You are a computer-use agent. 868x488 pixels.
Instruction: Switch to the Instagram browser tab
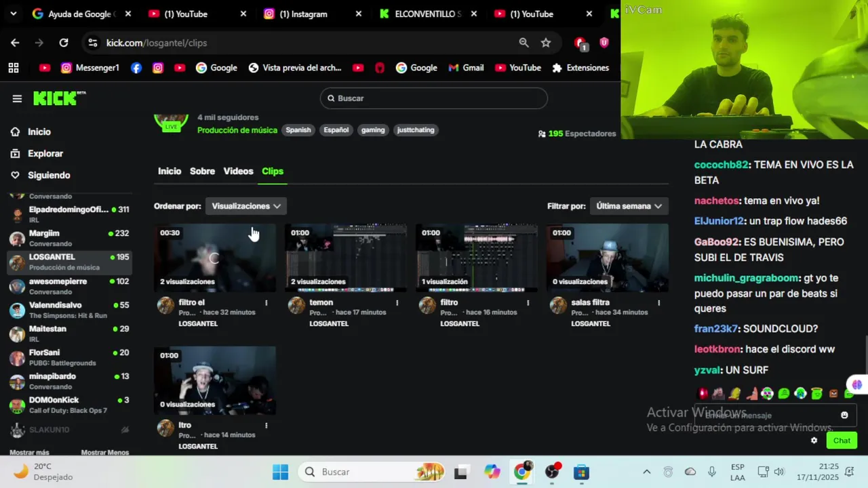coord(312,14)
